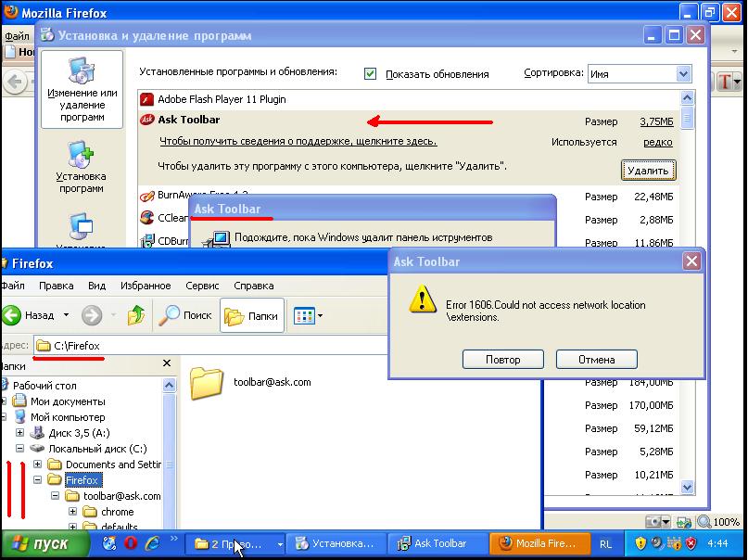Image resolution: width=748 pixels, height=560 pixels.
Task: Switch to Mozilla Firefox taskbar button
Action: click(x=539, y=544)
